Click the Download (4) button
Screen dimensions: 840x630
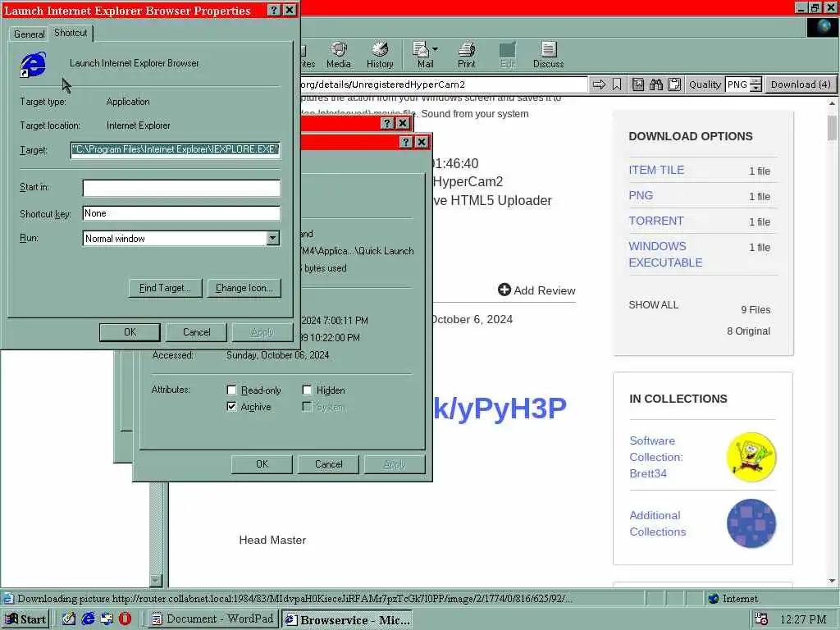(x=801, y=84)
